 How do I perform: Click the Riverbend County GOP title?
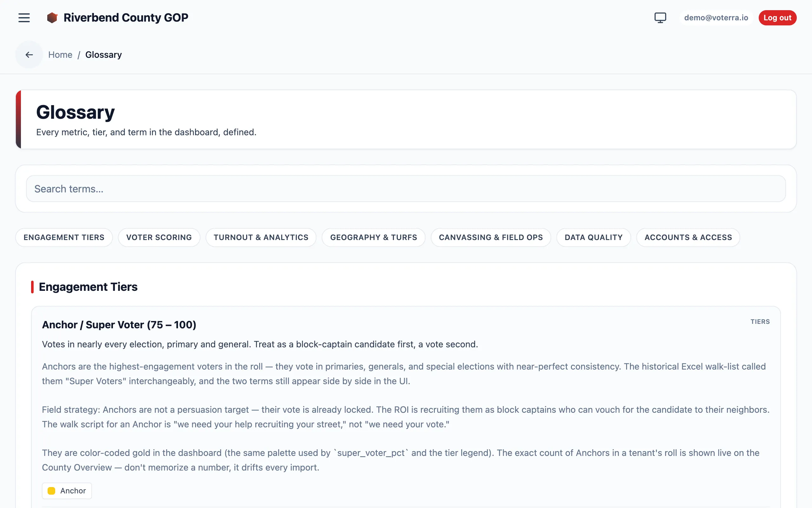tap(126, 18)
